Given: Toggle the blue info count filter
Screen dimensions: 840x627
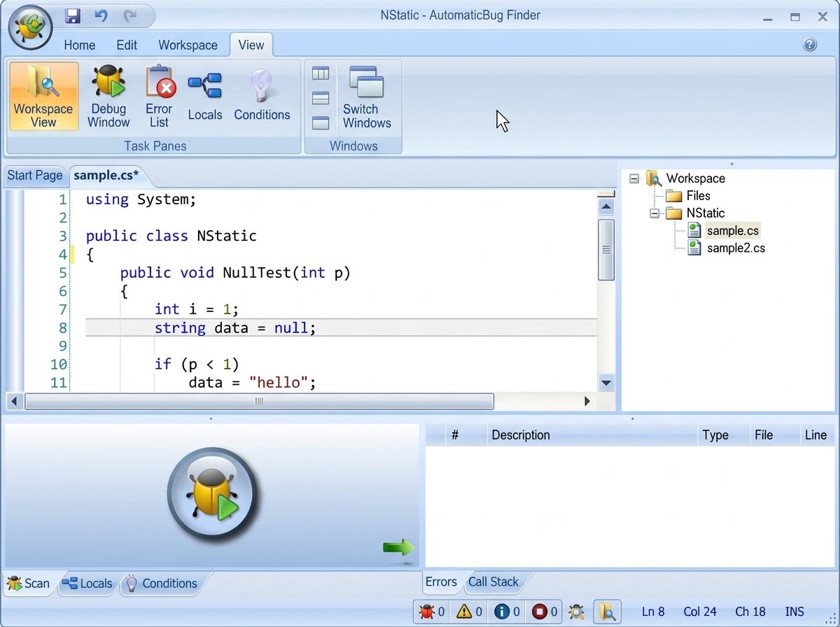Looking at the screenshot, I should tap(506, 612).
